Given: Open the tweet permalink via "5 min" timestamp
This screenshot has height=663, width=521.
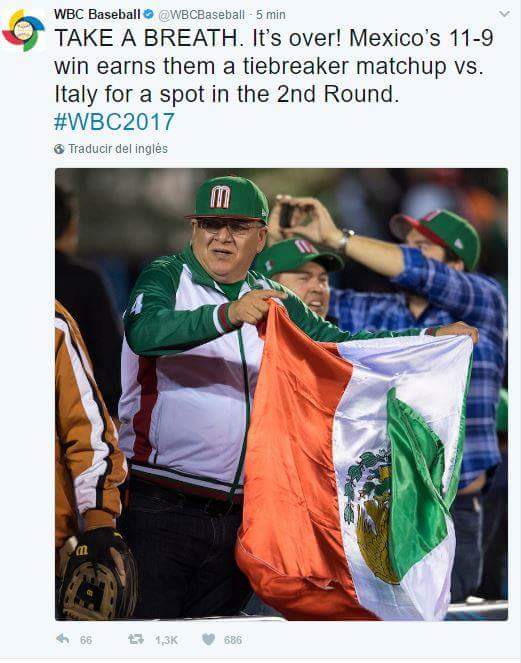Looking at the screenshot, I should (271, 15).
